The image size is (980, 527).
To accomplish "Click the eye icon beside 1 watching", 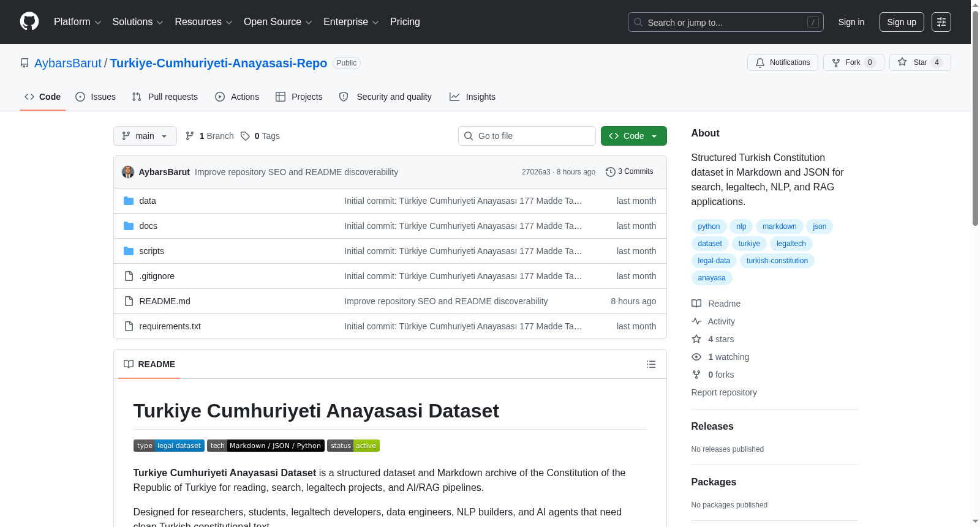I will pos(696,357).
